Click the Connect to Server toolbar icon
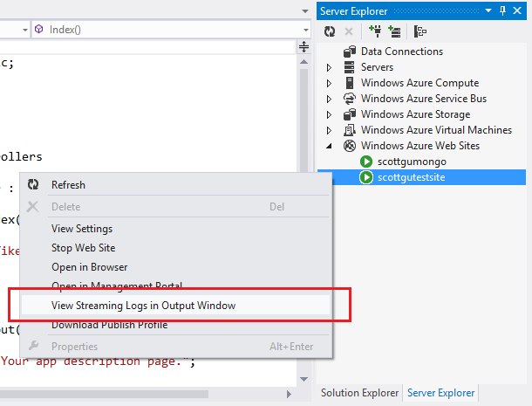 394,31
